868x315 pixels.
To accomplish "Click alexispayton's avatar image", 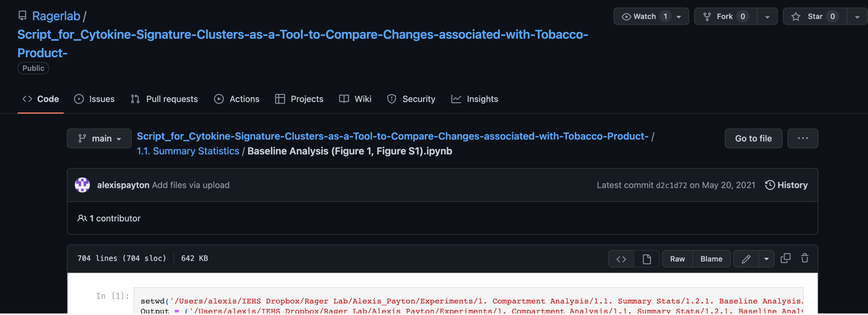I will click(x=83, y=185).
